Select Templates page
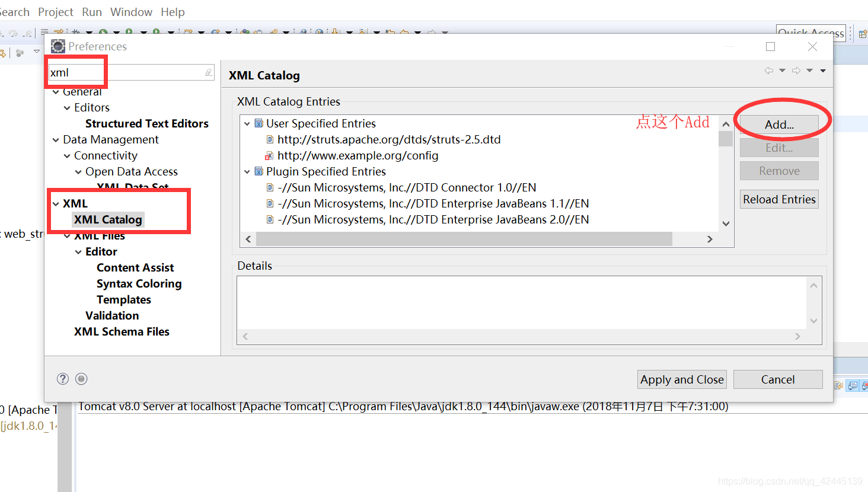This screenshot has height=492, width=868. pyautogui.click(x=124, y=299)
